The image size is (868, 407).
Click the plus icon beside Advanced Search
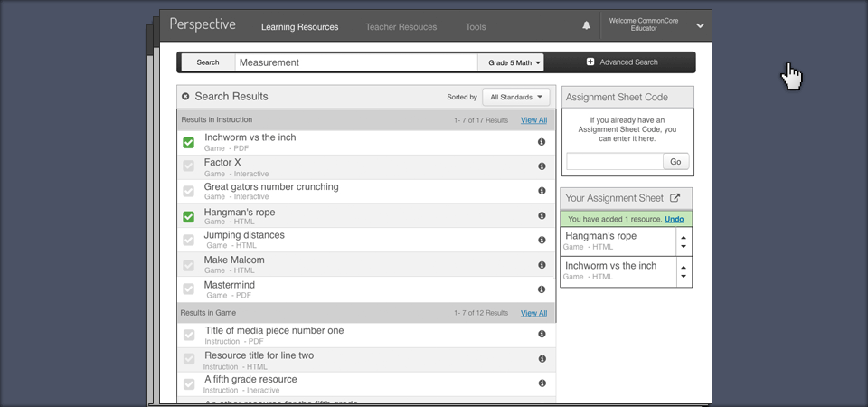point(590,62)
